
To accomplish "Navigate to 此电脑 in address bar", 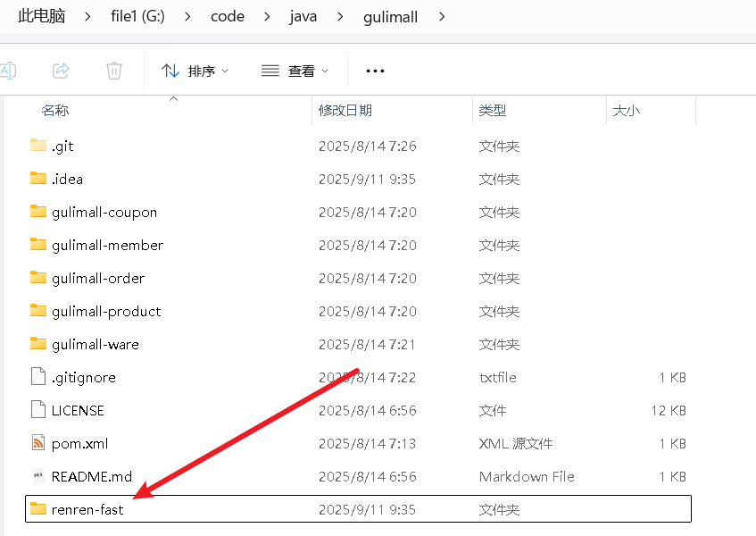I will click(x=41, y=16).
